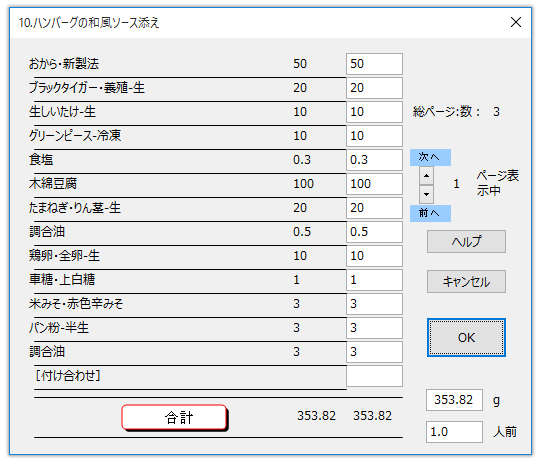
Task: Select the 生しいたけ-生 ingredient label
Action: pyautogui.click(x=62, y=112)
